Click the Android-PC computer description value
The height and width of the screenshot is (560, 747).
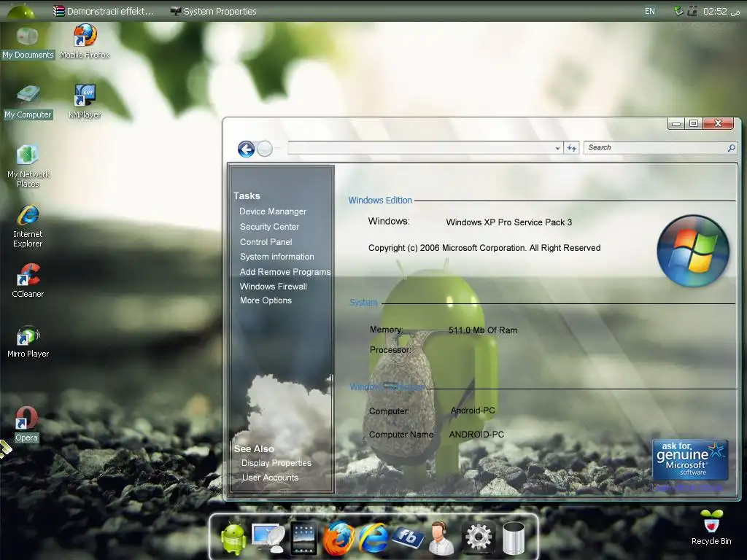[x=473, y=411]
